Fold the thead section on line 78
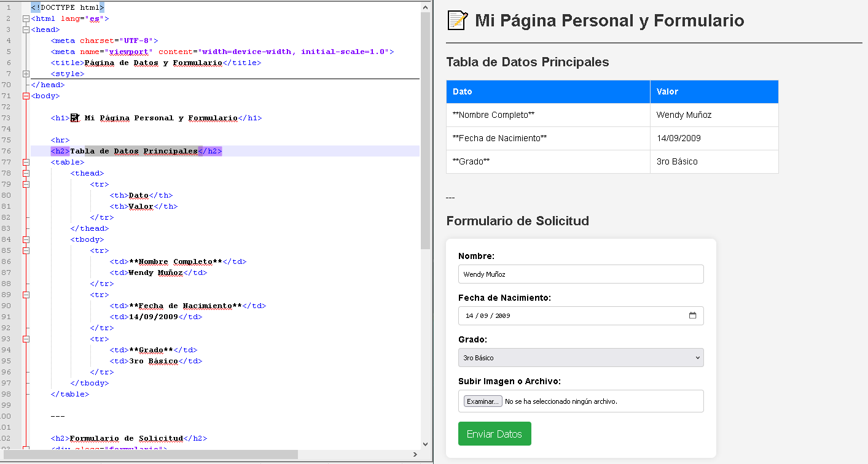 point(25,173)
